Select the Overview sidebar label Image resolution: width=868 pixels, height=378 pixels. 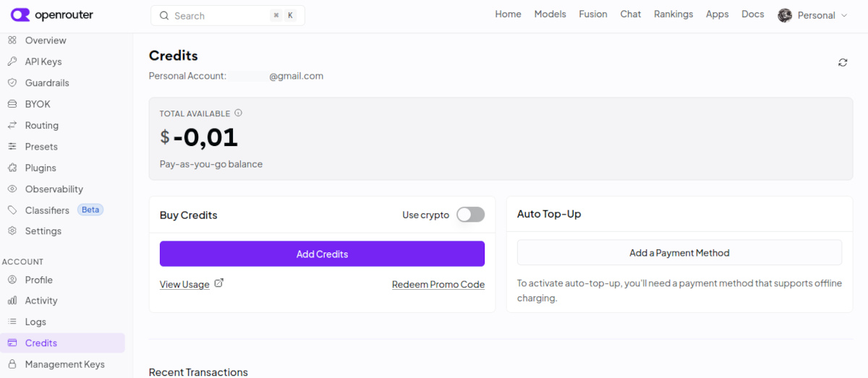pos(46,40)
